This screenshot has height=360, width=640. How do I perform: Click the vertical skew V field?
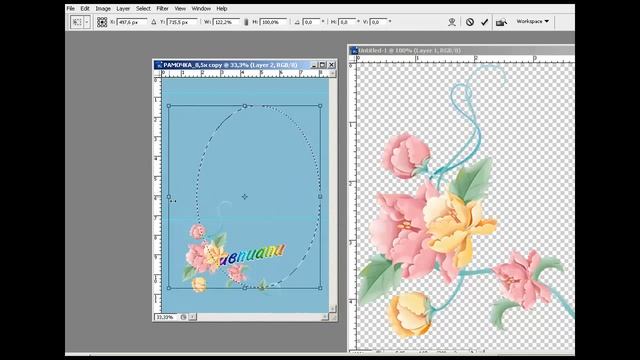coord(379,22)
